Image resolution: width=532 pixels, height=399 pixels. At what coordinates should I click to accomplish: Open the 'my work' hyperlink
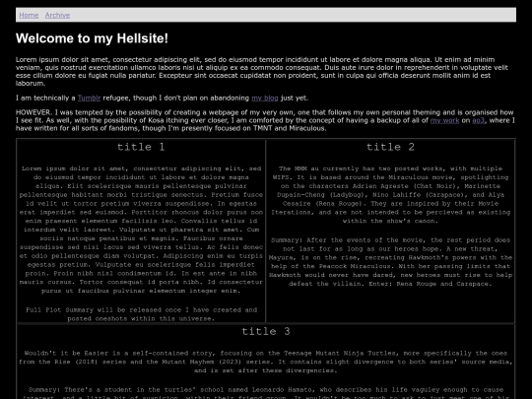pos(444,120)
